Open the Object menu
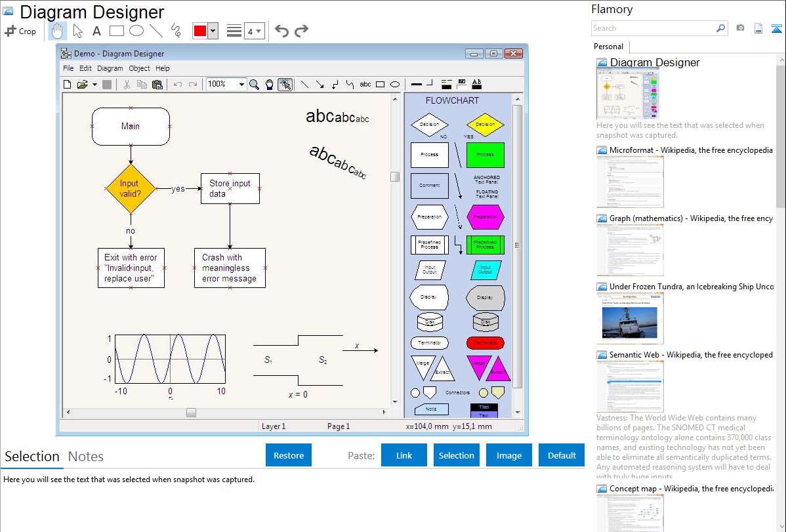Viewport: 786px width, 532px height. point(139,68)
